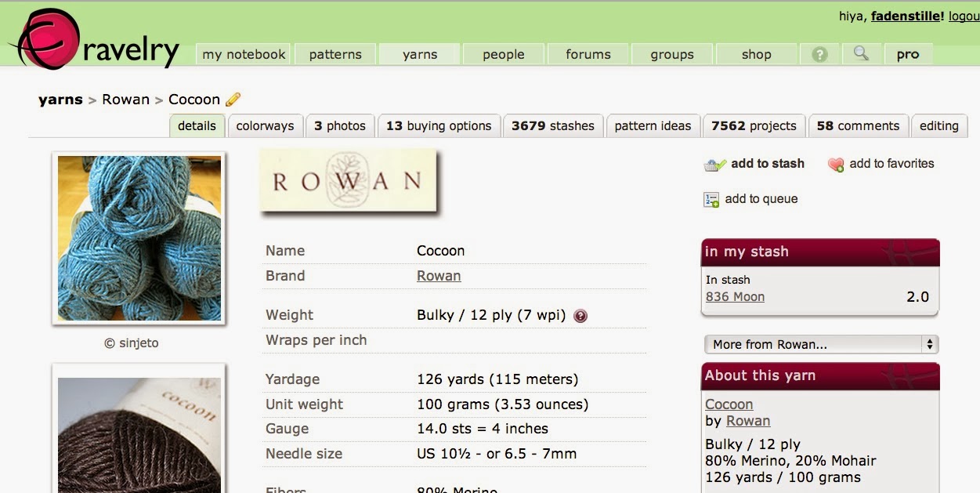The height and width of the screenshot is (493, 980).
Task: Switch to the colorways tab
Action: click(x=265, y=126)
